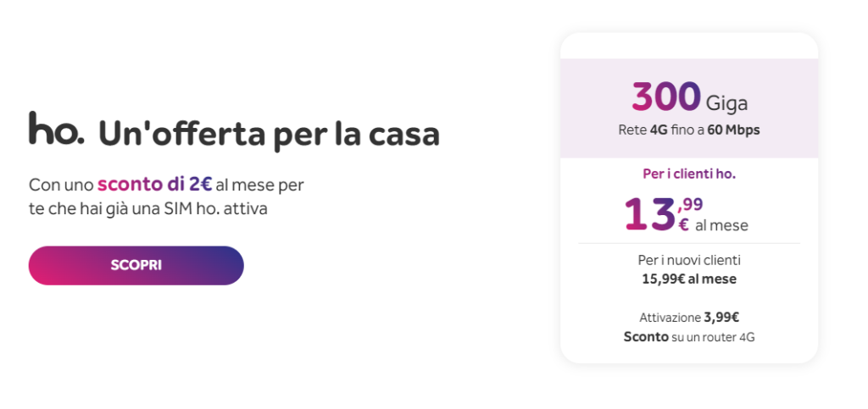Click the "Attivazione 3,99€" fee text
The width and height of the screenshot is (868, 409).
pyautogui.click(x=688, y=318)
